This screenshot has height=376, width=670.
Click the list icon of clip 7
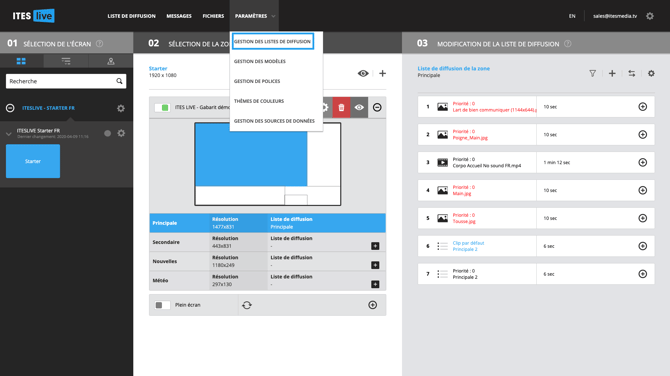[x=442, y=274]
